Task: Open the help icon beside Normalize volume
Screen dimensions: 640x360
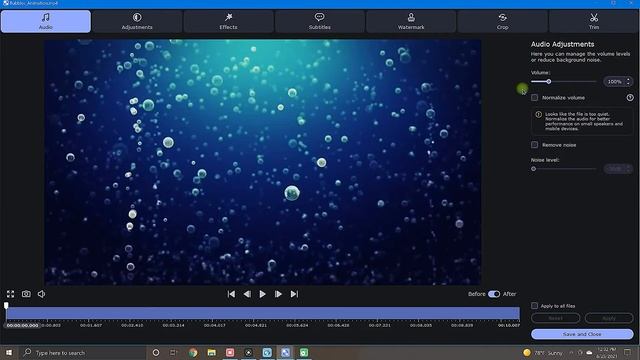Action: click(x=630, y=98)
